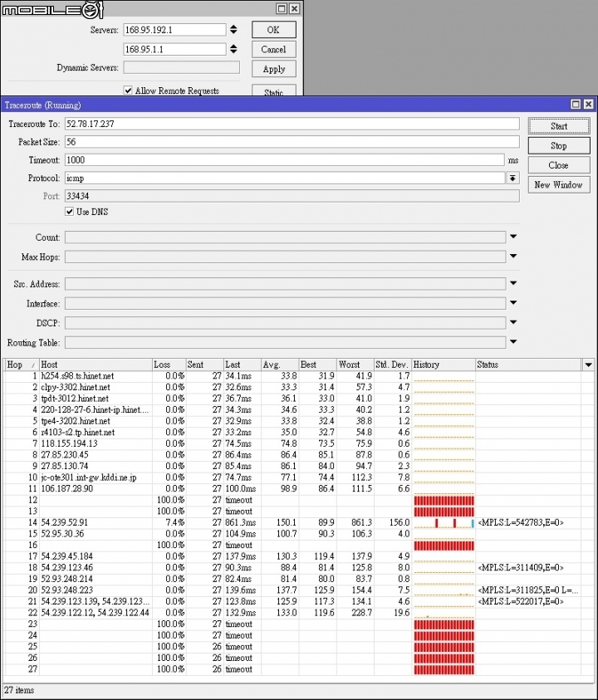Viewport: 598px width, 700px height.
Task: Click the first DNS server field 168.95.192.1
Action: 174,30
